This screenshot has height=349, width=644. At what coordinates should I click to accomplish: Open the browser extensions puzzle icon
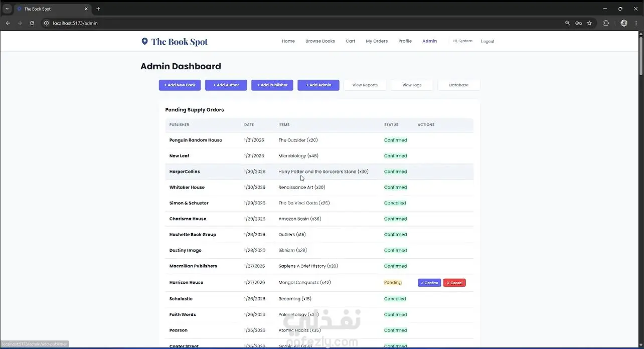606,23
